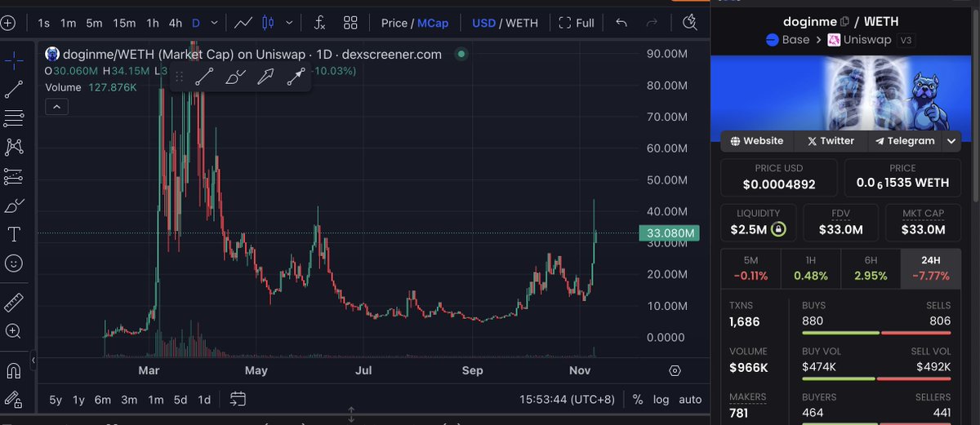
Task: Select candlestick chart style icon
Action: tap(269, 23)
